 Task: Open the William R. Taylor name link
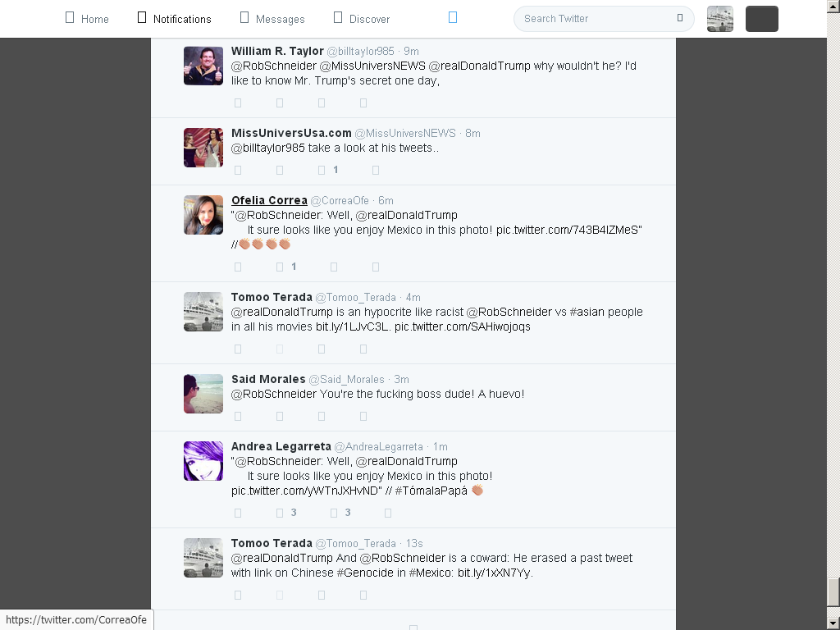277,51
